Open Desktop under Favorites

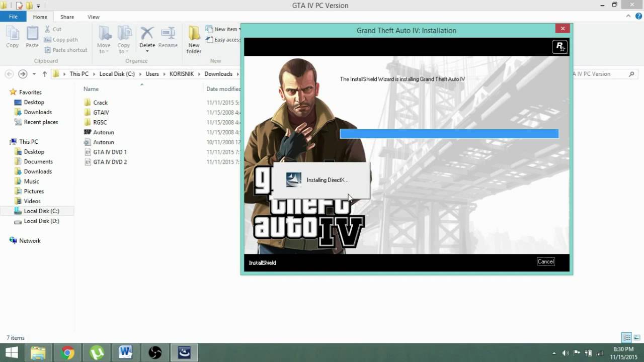34,102
